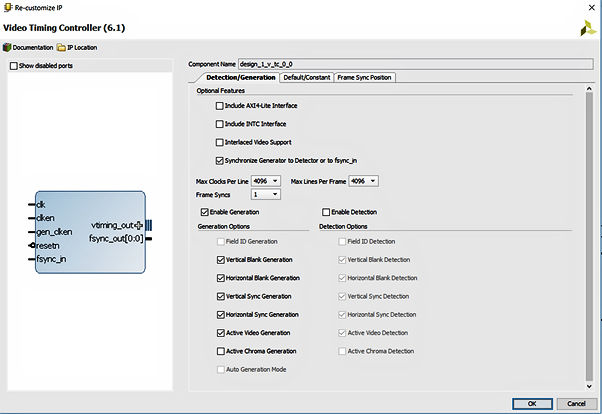Click the fsync_out[0:0] port on block
602x414 pixels.
click(x=118, y=238)
